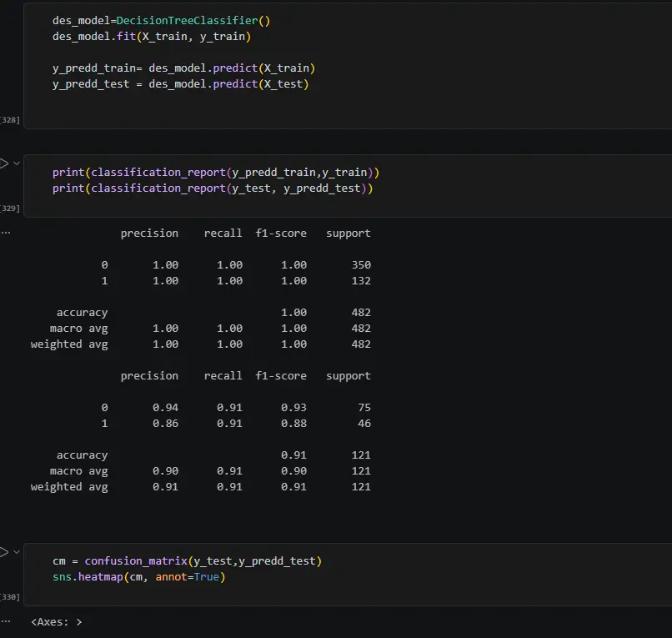Click sns.heatmap code line
The image size is (672, 638).
pos(139,577)
